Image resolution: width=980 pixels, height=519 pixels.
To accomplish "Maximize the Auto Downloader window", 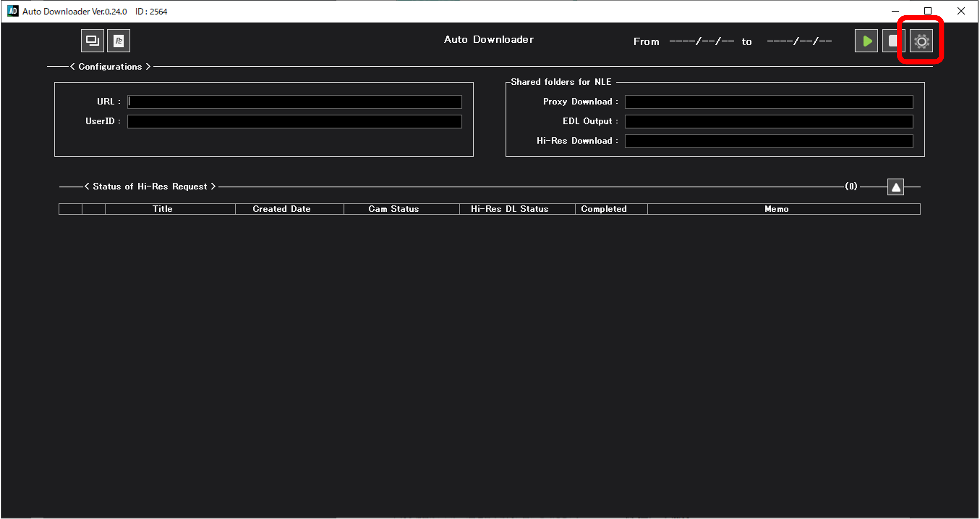I will pos(928,11).
